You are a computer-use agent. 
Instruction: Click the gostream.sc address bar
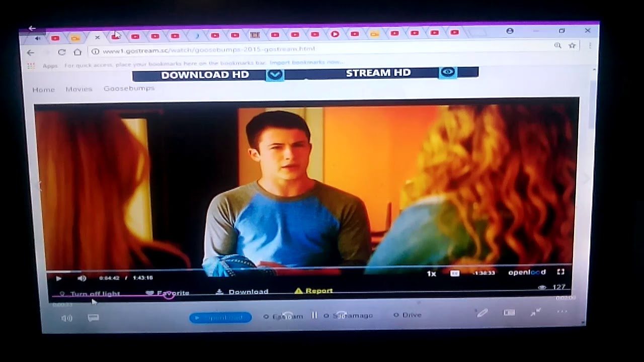322,50
